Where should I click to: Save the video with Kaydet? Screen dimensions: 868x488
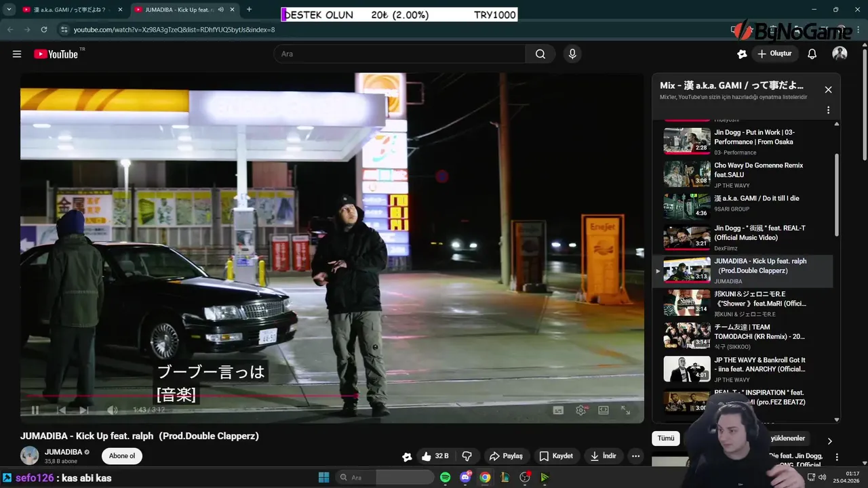point(556,456)
